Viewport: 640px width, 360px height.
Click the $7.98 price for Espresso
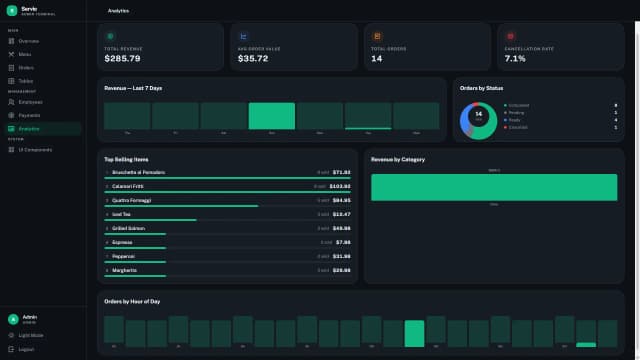tap(343, 242)
